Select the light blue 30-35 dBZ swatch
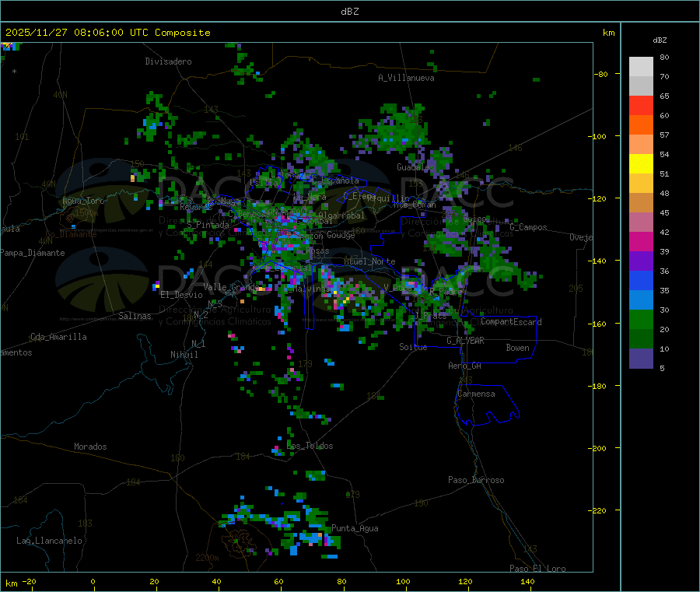 click(641, 300)
